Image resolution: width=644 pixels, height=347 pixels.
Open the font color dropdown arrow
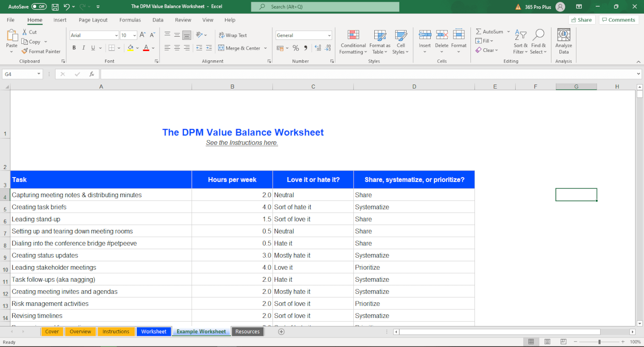click(x=153, y=48)
